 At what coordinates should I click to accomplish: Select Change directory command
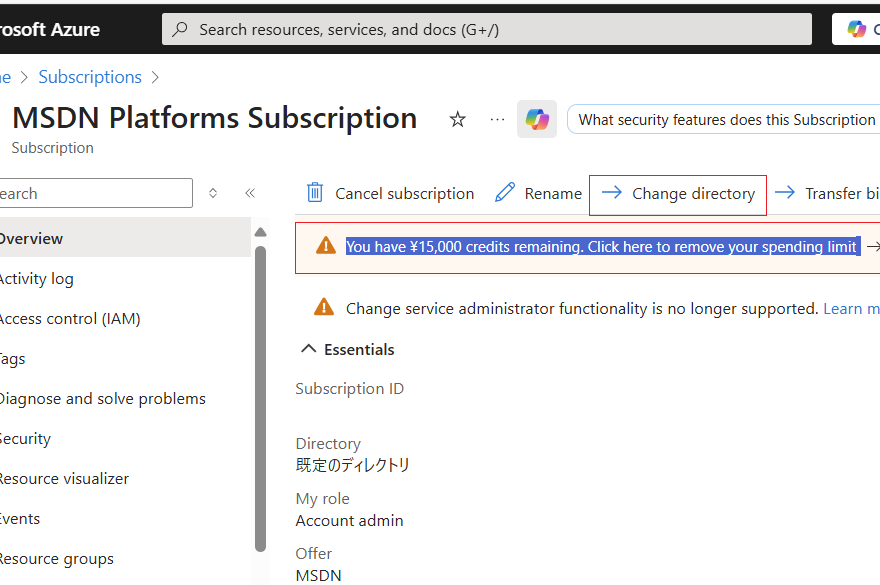[678, 194]
